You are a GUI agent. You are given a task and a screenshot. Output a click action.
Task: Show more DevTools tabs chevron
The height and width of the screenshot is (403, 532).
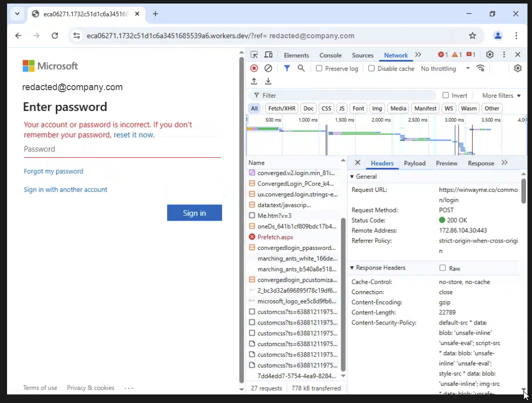pyautogui.click(x=418, y=55)
